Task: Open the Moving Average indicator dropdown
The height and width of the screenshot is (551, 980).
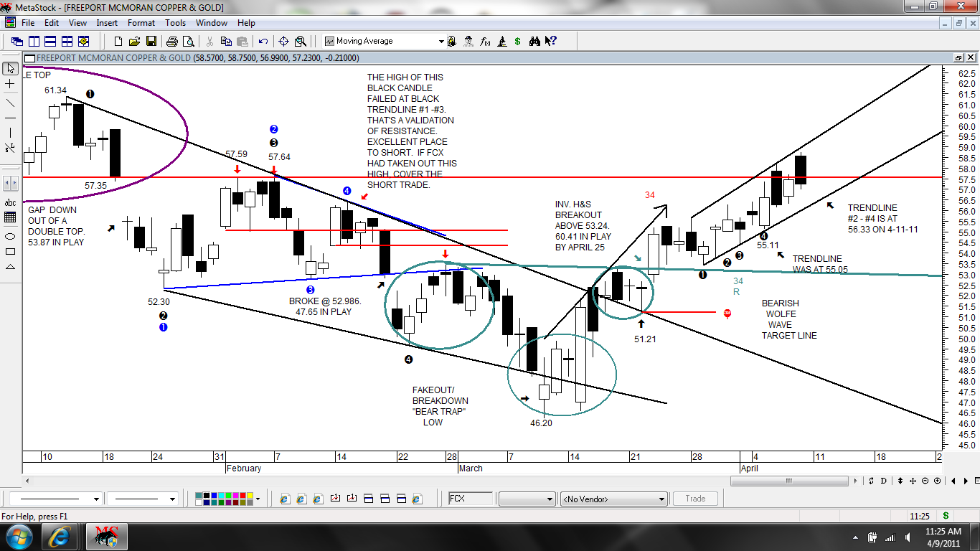Action: click(x=441, y=41)
